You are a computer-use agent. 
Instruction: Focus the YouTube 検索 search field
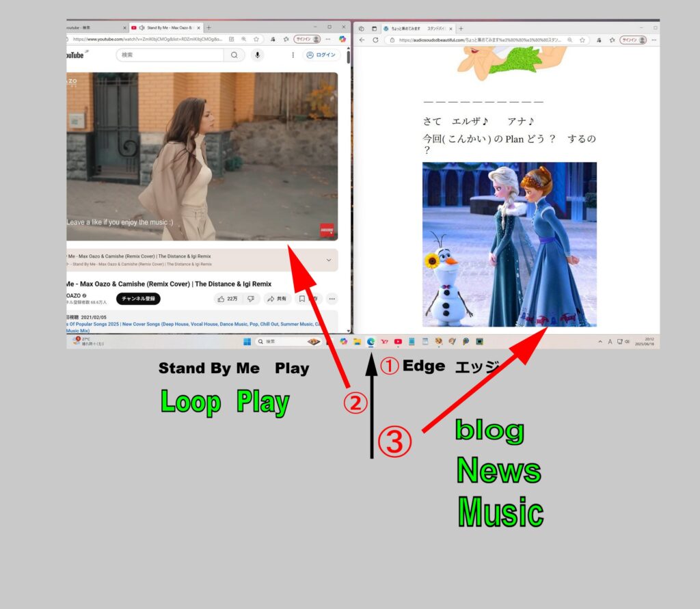pyautogui.click(x=170, y=55)
